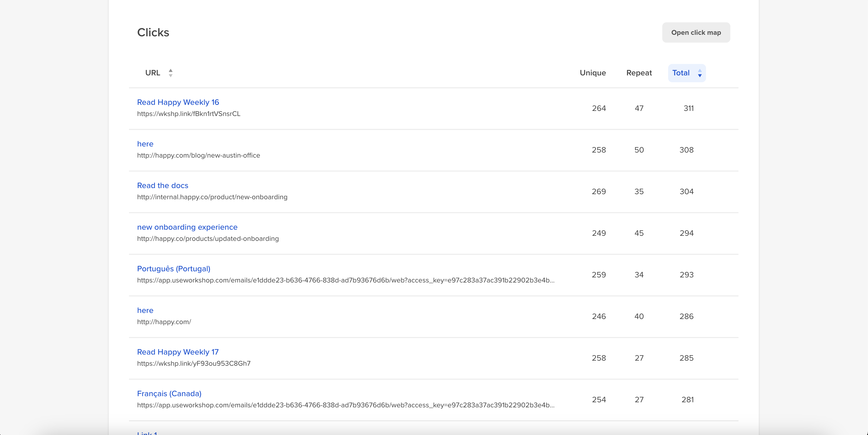Screen dimensions: 868x435
Task: Select the internal.happy.co new-onboarding URL text
Action: 212,197
